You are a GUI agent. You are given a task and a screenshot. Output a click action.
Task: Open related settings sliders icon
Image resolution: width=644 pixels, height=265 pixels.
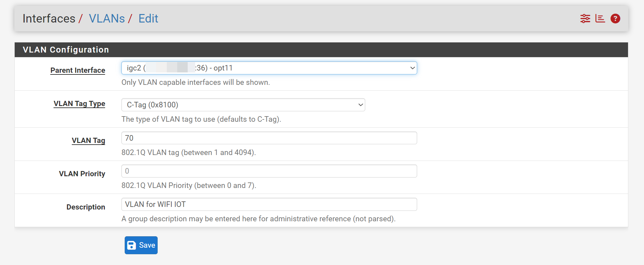[585, 19]
